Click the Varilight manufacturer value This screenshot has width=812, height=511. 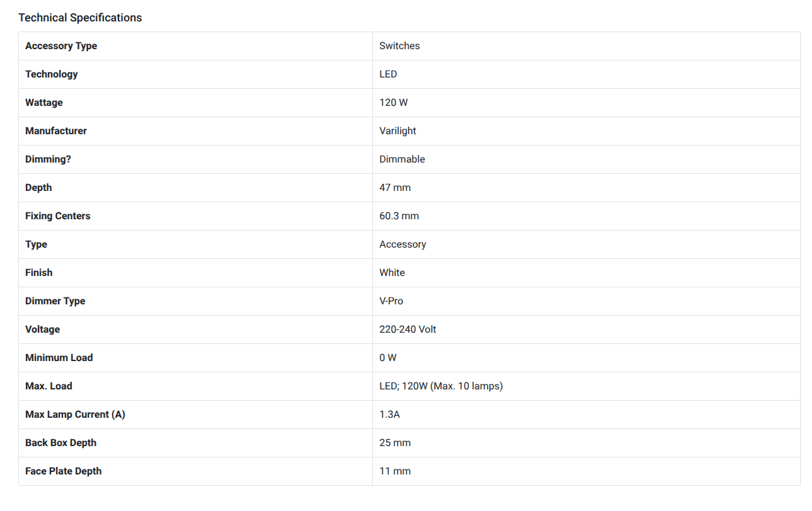[397, 131]
